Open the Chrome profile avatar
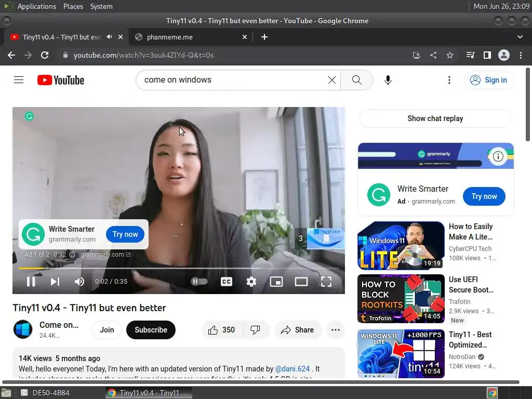Image resolution: width=532 pixels, height=399 pixels. 504,55
